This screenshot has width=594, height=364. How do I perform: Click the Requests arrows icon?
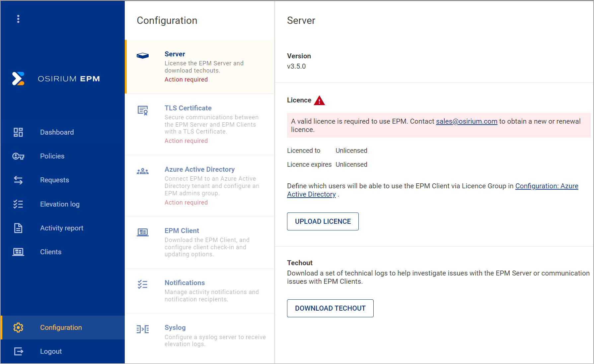coord(18,180)
